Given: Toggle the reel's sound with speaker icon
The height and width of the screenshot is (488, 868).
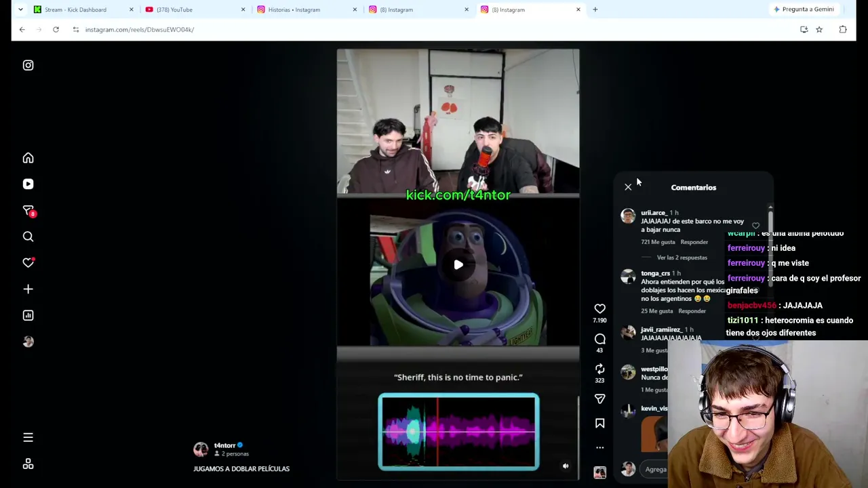Looking at the screenshot, I should pos(566,466).
